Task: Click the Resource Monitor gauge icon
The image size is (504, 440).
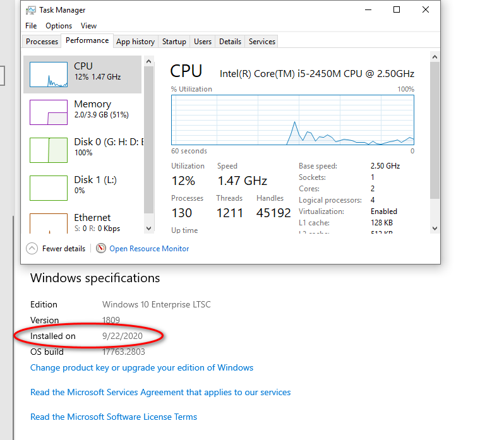Action: [x=101, y=248]
